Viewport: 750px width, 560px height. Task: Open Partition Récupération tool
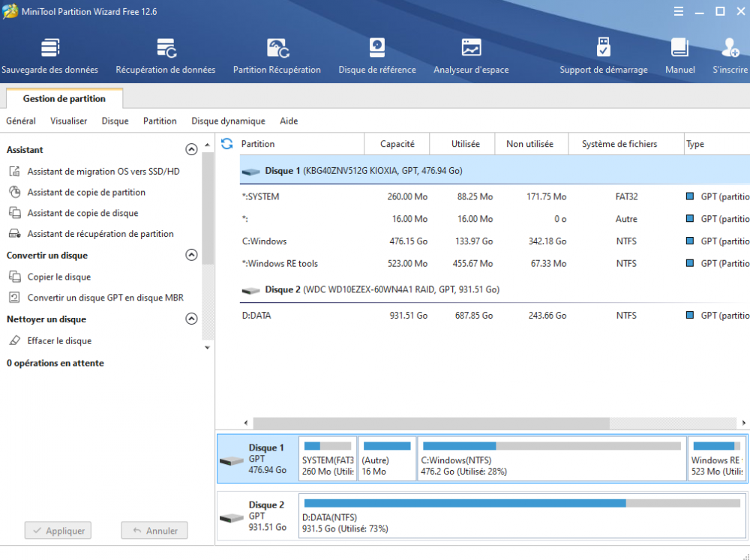(x=277, y=56)
